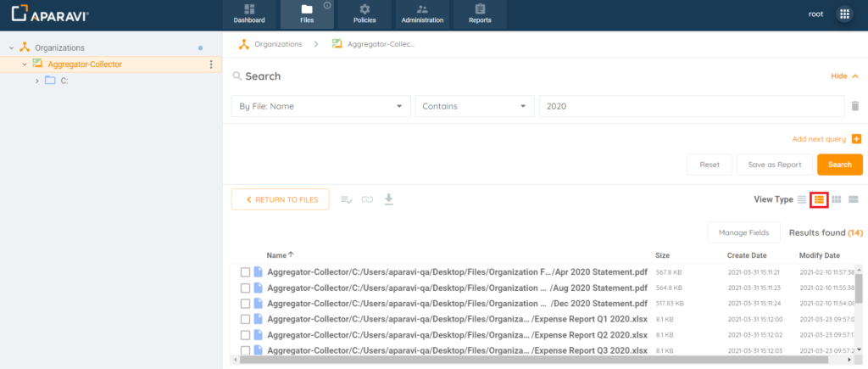This screenshot has height=369, width=868.
Task: Switch to the grid view type
Action: (837, 199)
